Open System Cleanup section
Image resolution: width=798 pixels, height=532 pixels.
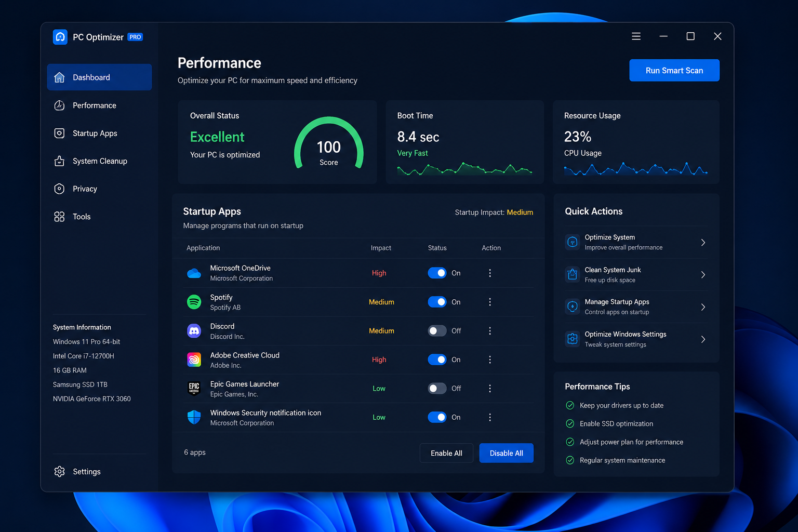[x=99, y=161]
